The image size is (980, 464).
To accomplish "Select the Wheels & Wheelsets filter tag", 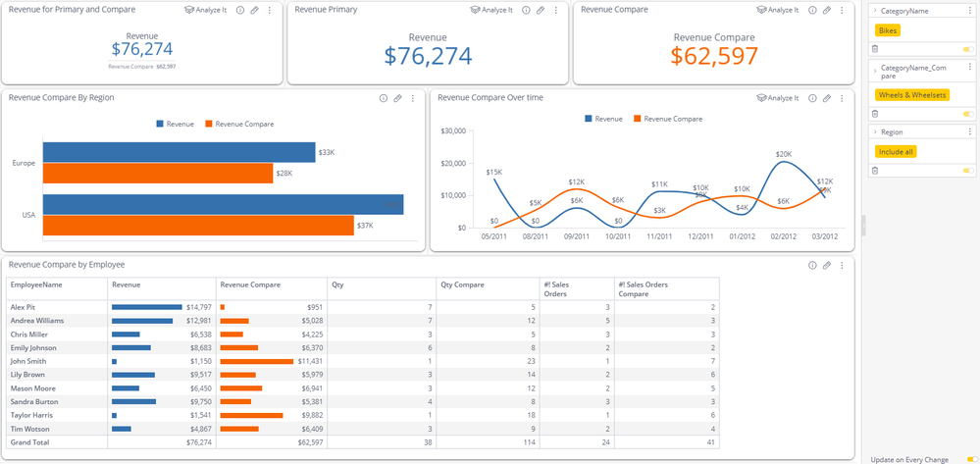I will point(911,95).
